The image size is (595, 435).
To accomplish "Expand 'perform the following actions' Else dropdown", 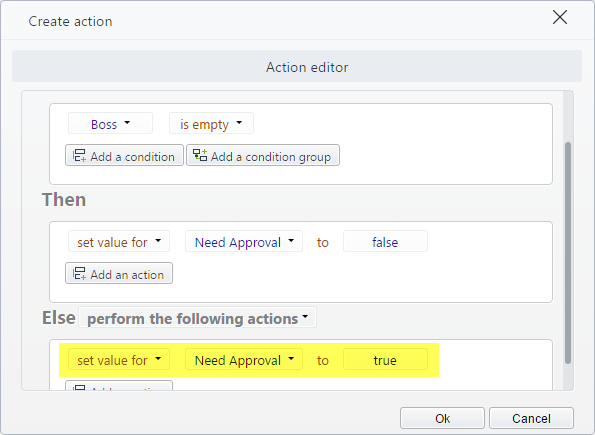I will tap(197, 318).
